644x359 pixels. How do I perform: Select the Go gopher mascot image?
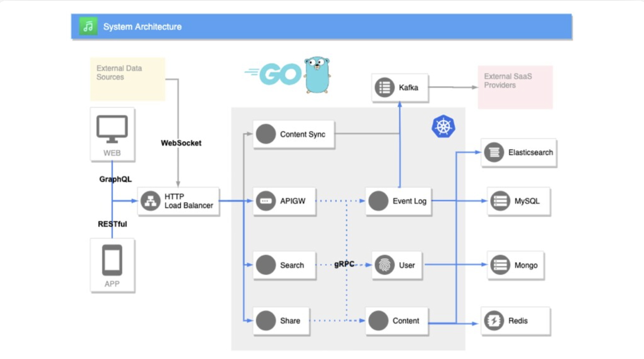pyautogui.click(x=317, y=75)
